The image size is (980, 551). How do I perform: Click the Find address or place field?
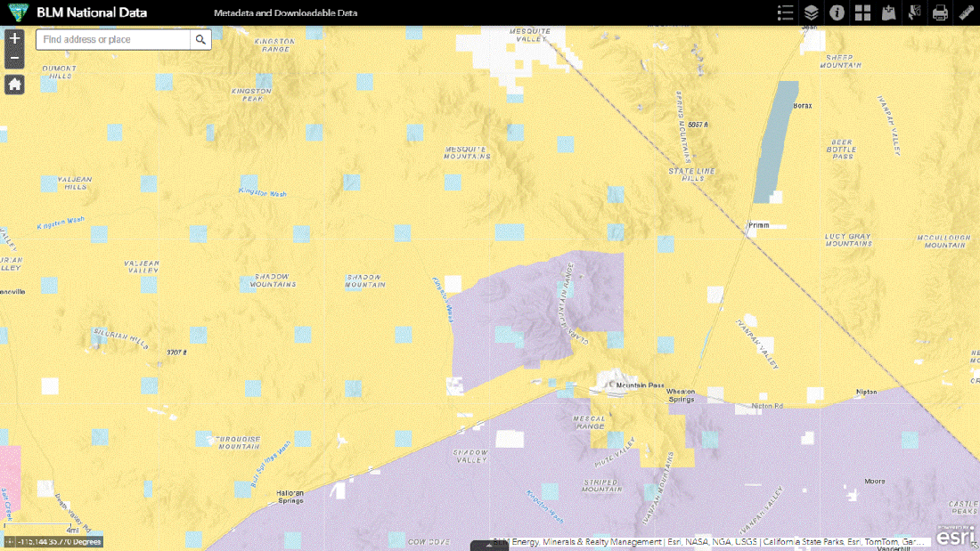114,39
